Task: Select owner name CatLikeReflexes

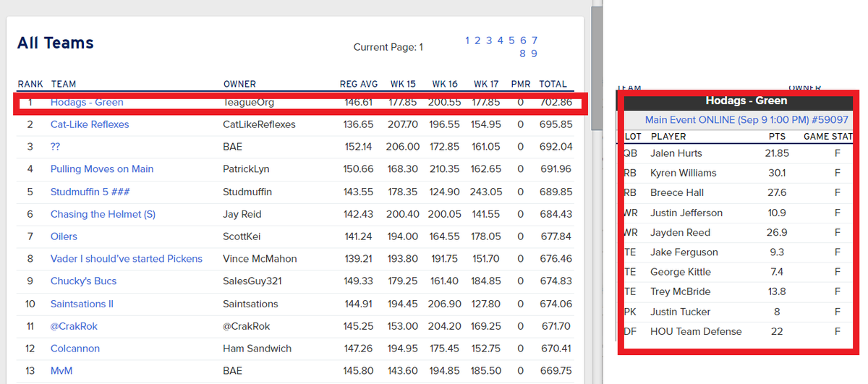Action: 260,124
